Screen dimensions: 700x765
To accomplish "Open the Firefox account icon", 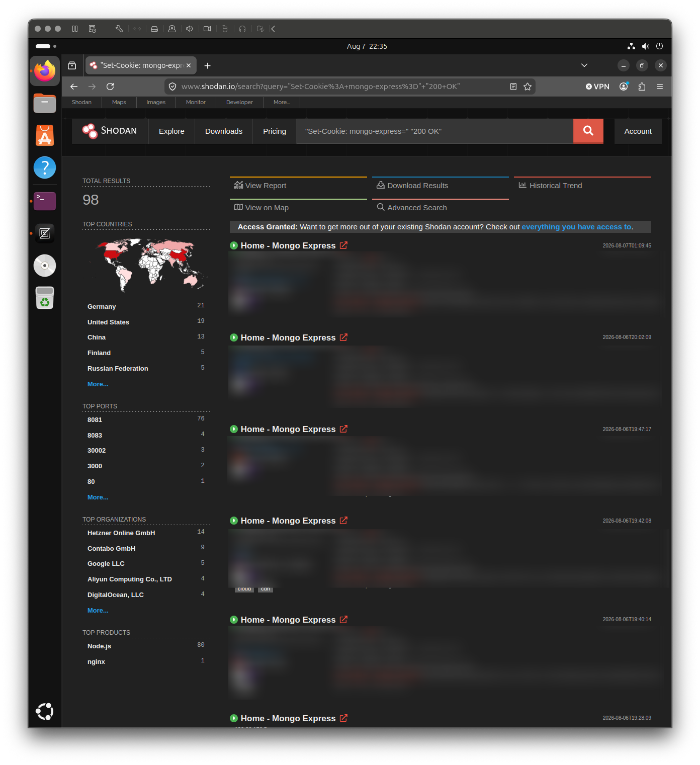I will (x=624, y=87).
